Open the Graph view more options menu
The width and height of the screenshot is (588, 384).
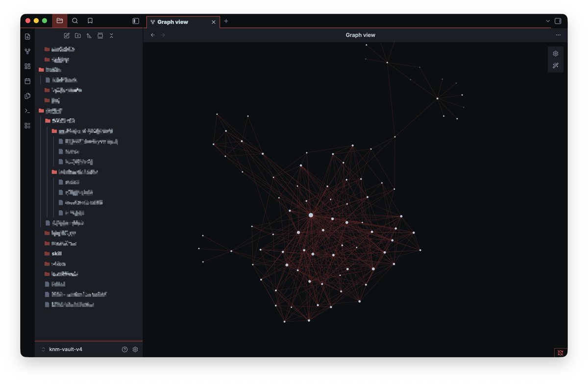coord(558,35)
